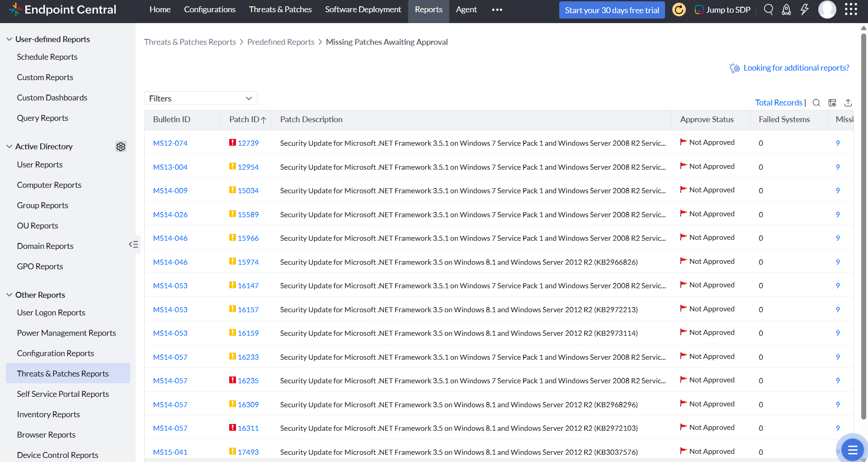
Task: Search within the report table
Action: tap(816, 103)
